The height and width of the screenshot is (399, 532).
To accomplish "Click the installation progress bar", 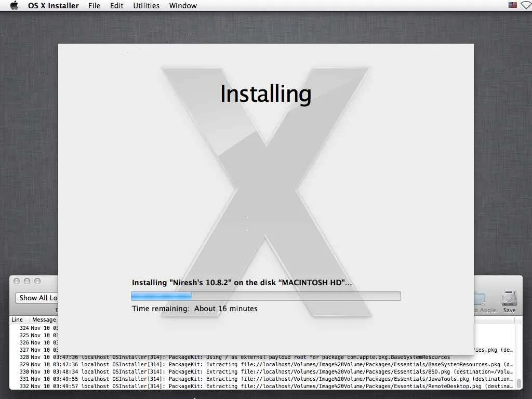I will click(265, 296).
